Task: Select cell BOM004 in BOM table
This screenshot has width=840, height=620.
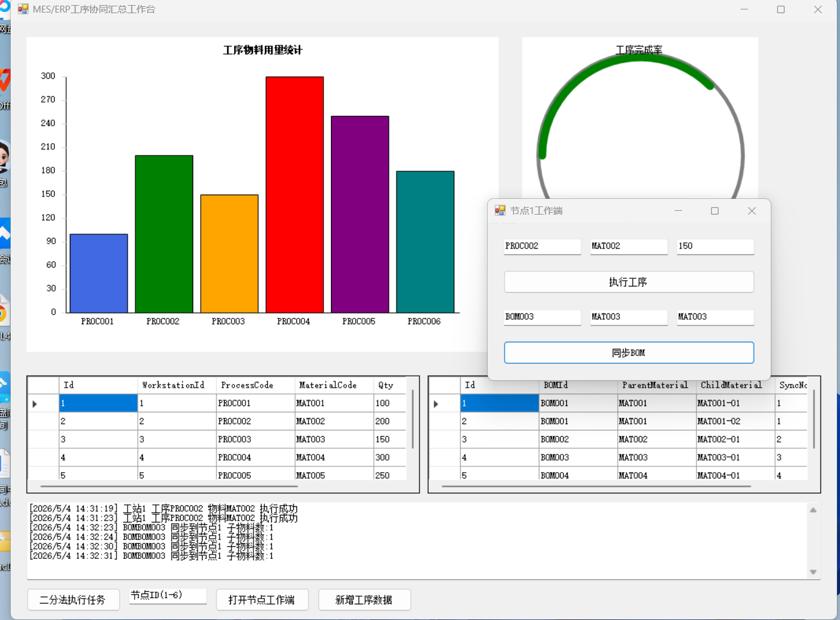Action: coord(578,475)
